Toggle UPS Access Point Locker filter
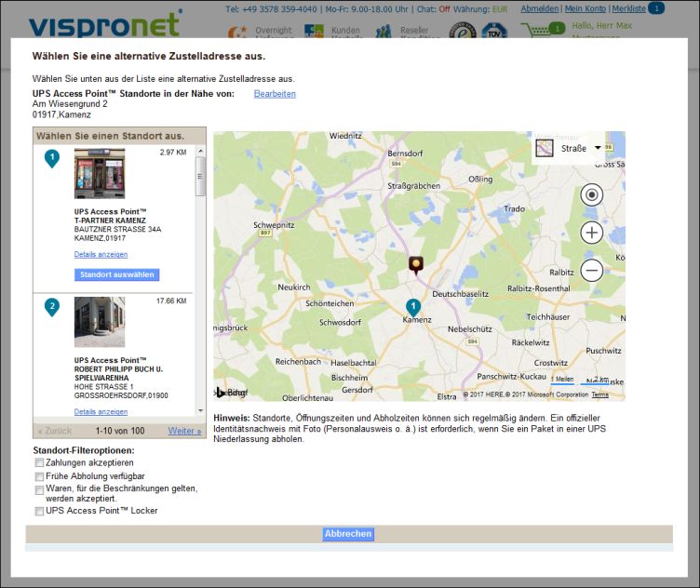 pyautogui.click(x=39, y=511)
